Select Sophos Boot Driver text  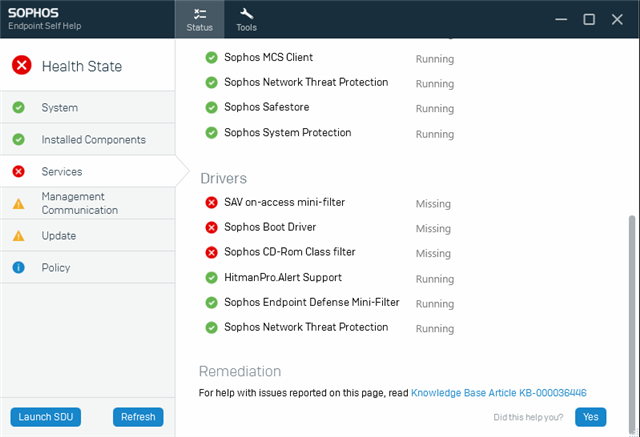[x=270, y=227]
